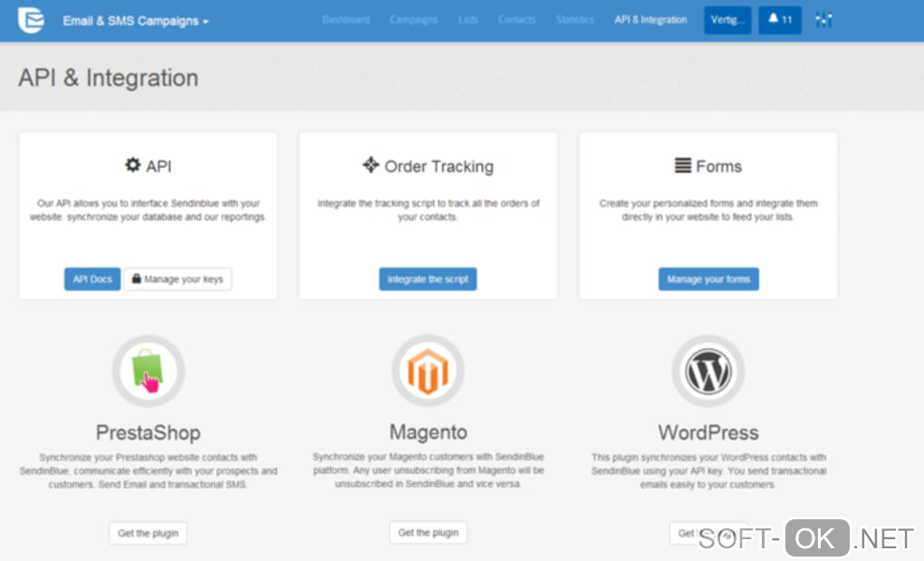Open the Lists menu item
924x561 pixels.
[468, 20]
